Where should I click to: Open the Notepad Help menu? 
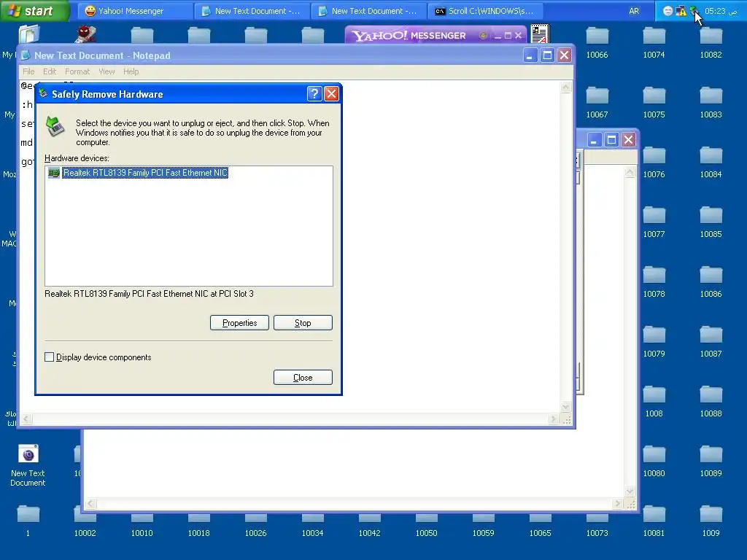coord(131,71)
